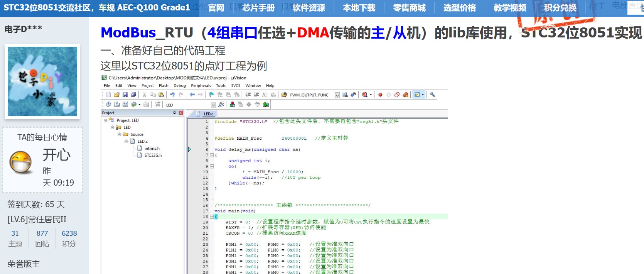644x274 pixels.
Task: Open the Peripherals menu
Action: coord(201,86)
